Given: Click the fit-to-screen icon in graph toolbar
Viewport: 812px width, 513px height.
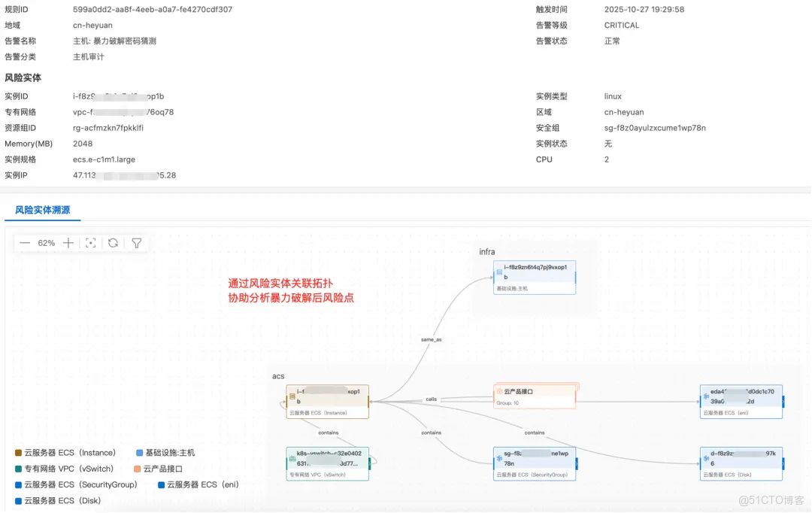Looking at the screenshot, I should click(x=90, y=243).
